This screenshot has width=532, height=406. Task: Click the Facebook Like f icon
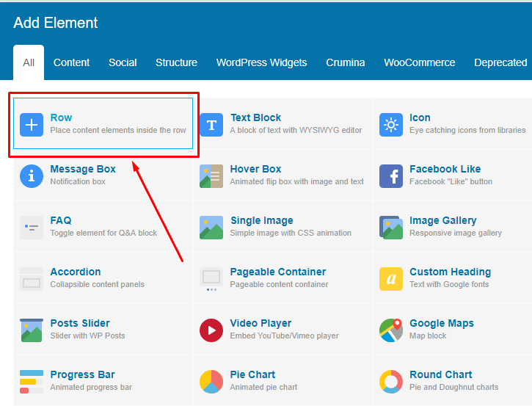(x=391, y=176)
